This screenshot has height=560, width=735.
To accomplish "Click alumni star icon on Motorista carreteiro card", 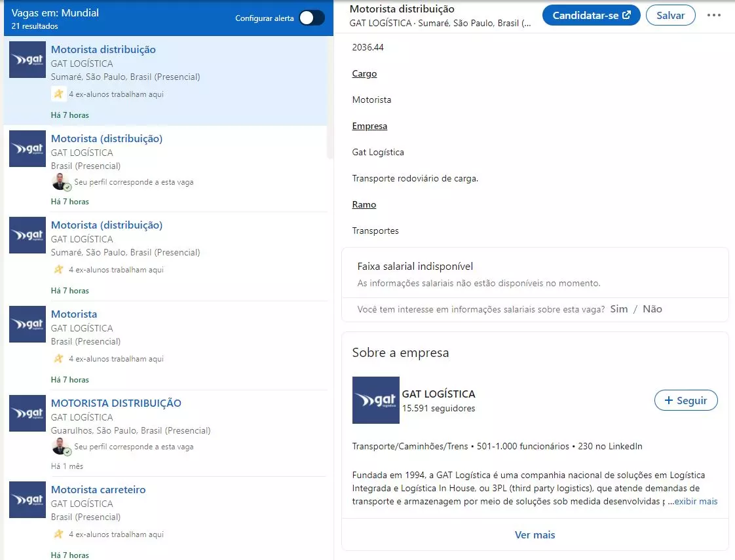I will click(x=58, y=534).
